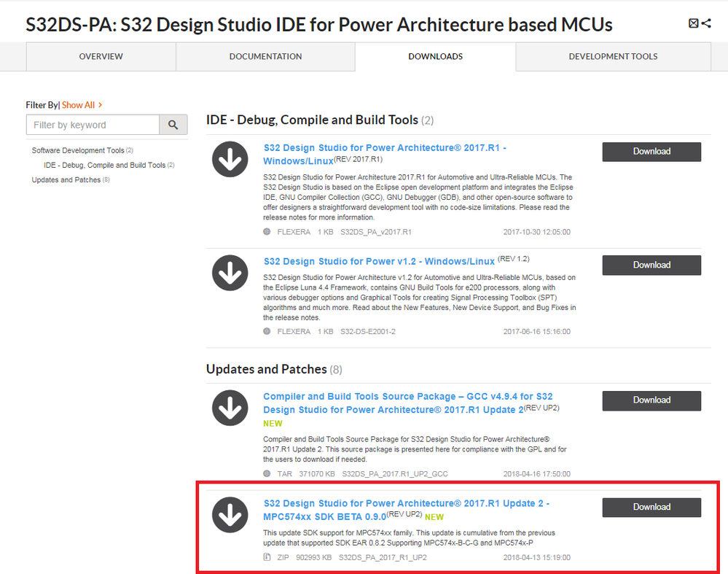The width and height of the screenshot is (728, 574).
Task: Click the download arrow icon for GCC v4.9.4 package
Action: click(230, 408)
